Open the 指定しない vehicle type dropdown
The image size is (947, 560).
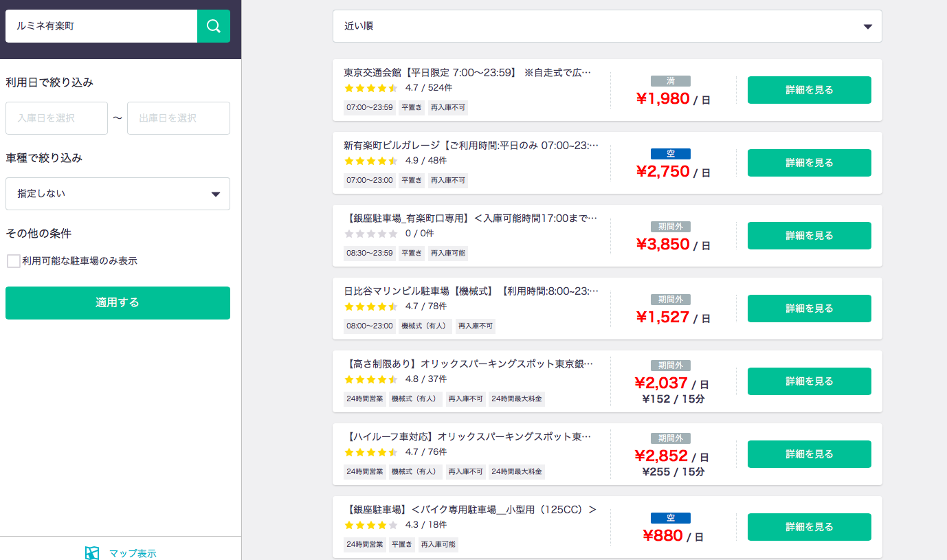click(x=118, y=194)
